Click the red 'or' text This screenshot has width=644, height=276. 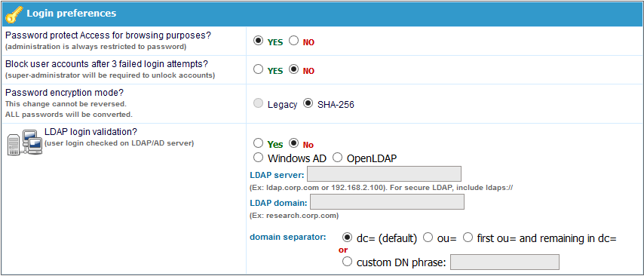pyautogui.click(x=343, y=250)
